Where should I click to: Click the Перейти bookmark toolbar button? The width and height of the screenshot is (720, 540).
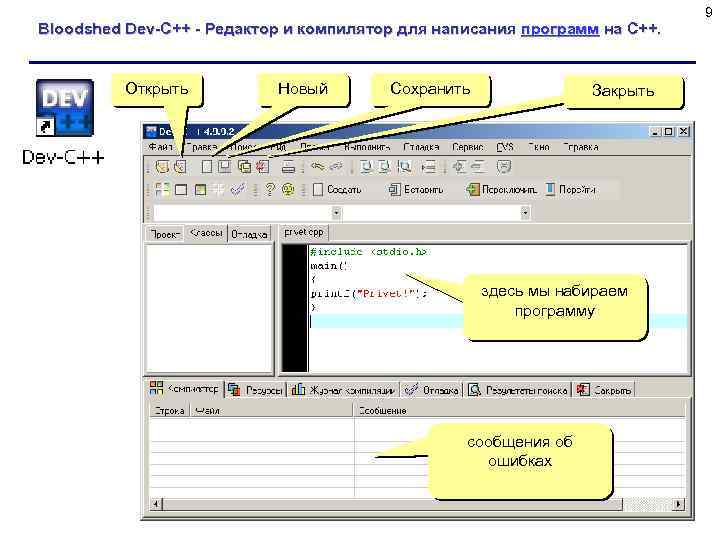click(571, 189)
